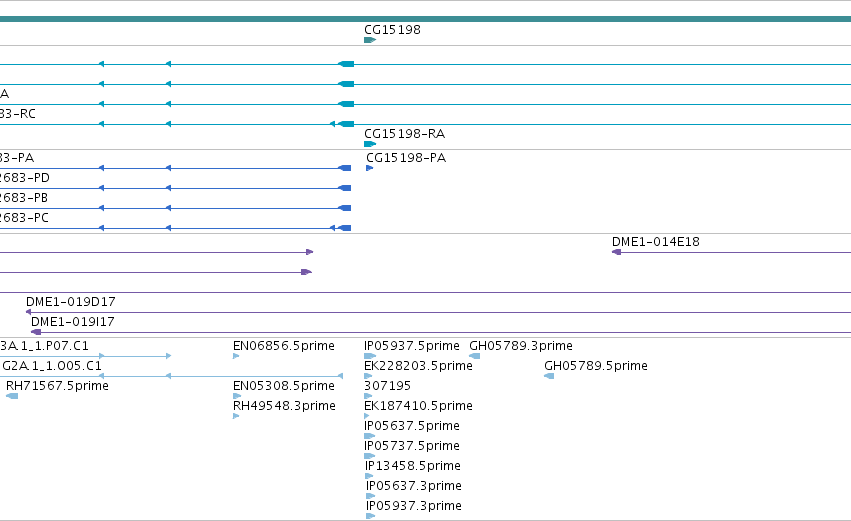Click the 2683-PD protein label
The height and width of the screenshot is (521, 851).
click(x=25, y=178)
